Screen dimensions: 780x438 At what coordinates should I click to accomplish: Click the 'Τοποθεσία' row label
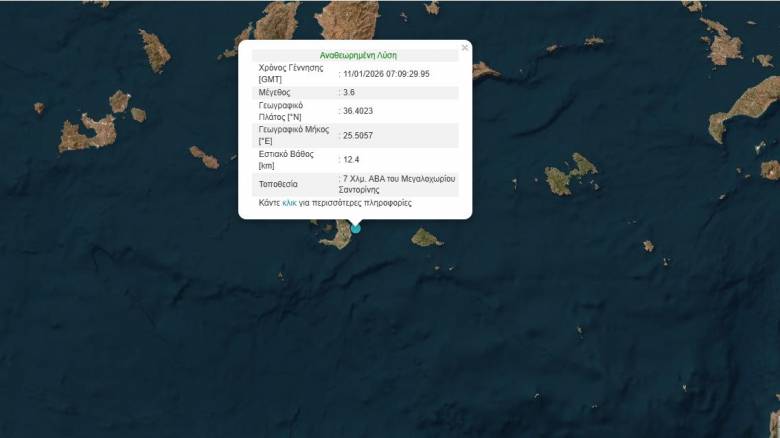click(279, 185)
